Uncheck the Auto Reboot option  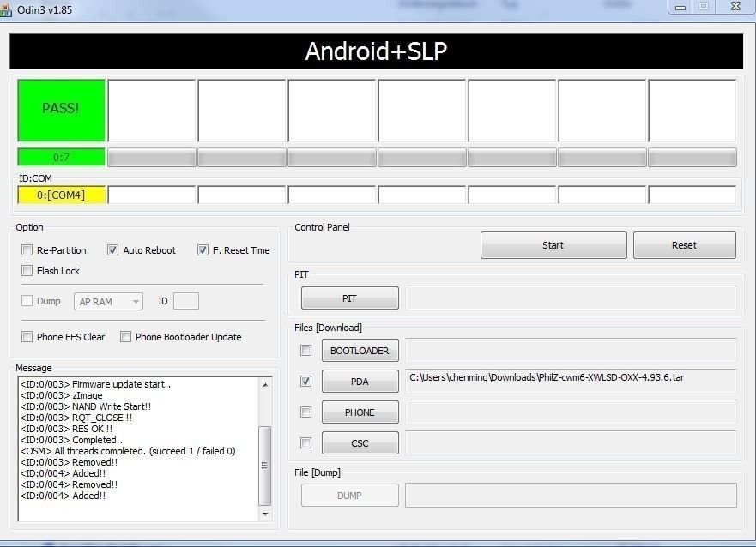[x=112, y=250]
